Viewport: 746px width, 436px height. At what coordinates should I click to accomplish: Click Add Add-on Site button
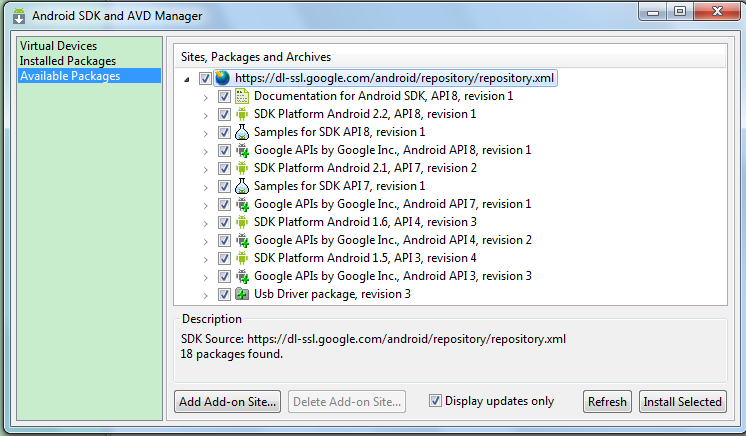[227, 402]
